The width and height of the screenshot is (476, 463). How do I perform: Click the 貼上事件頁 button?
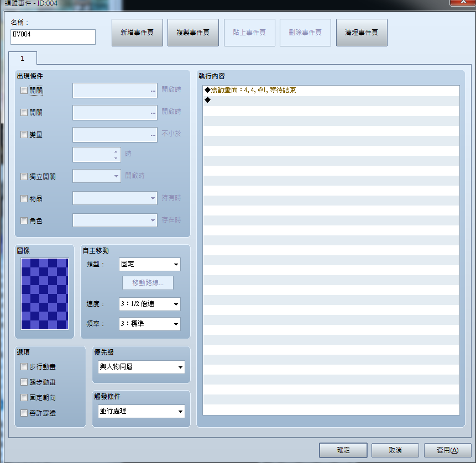click(249, 33)
